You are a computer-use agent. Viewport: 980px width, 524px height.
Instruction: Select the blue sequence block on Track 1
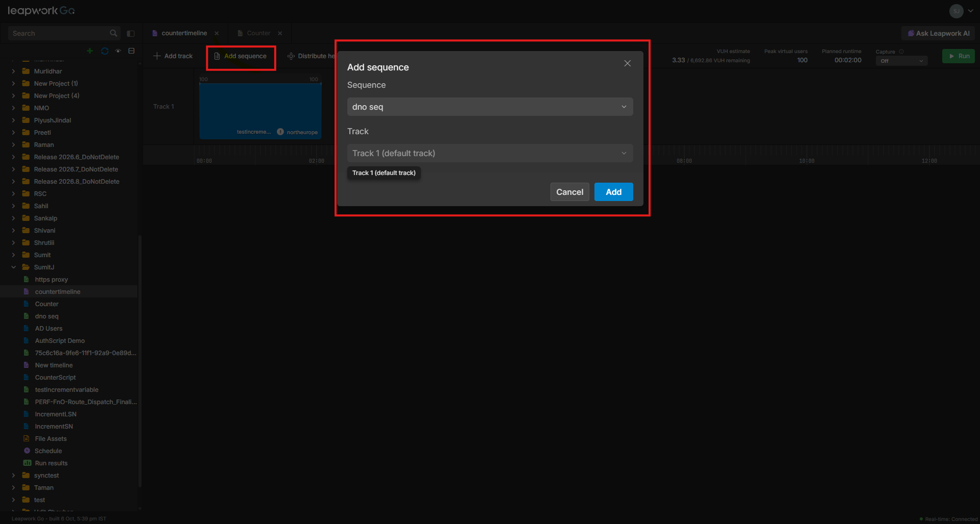coord(260,111)
